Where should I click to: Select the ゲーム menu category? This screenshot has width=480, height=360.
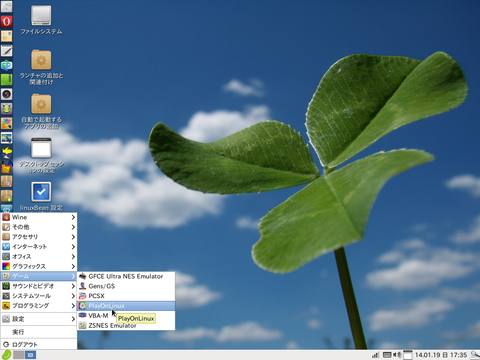[39, 276]
